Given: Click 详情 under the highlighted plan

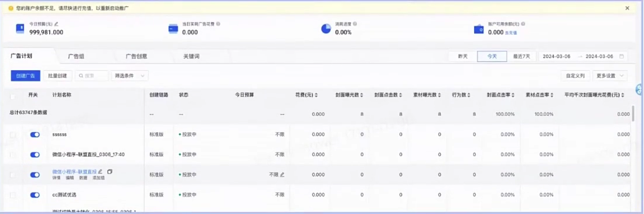Looking at the screenshot, I should 56,178.
